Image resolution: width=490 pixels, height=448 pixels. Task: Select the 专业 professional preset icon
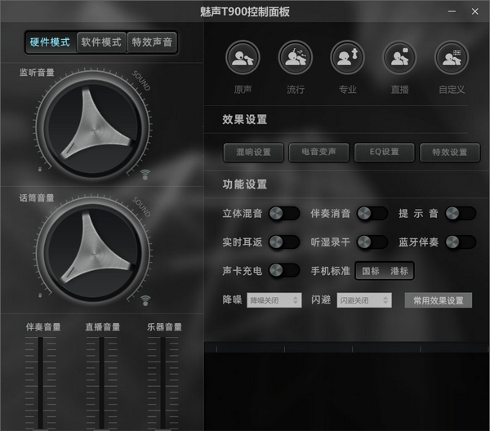point(347,57)
